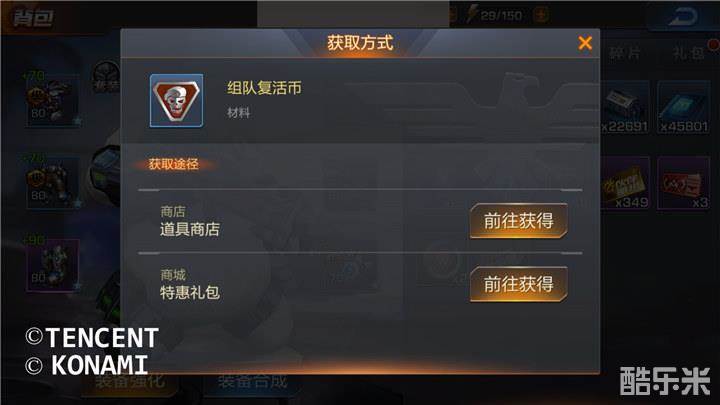Tap the plus icon beside 29/150 energy

(x=540, y=15)
